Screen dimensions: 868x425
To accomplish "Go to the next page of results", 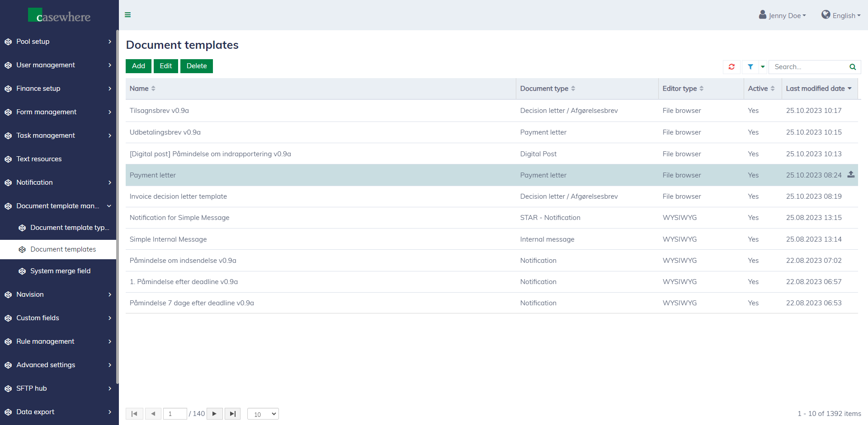I will point(215,414).
